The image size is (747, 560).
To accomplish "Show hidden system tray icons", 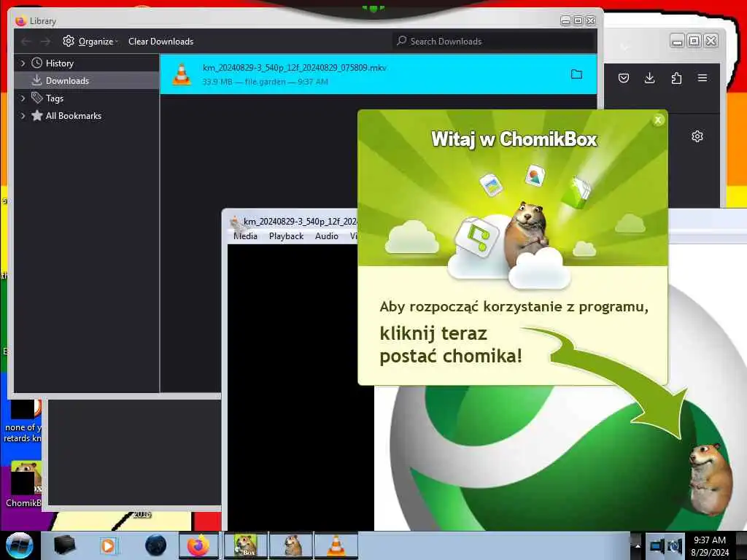I will tap(638, 545).
